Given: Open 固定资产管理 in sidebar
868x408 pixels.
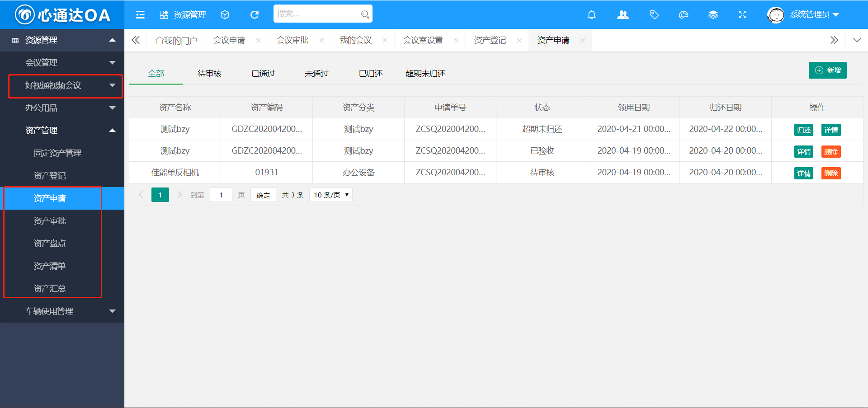Looking at the screenshot, I should (x=62, y=153).
